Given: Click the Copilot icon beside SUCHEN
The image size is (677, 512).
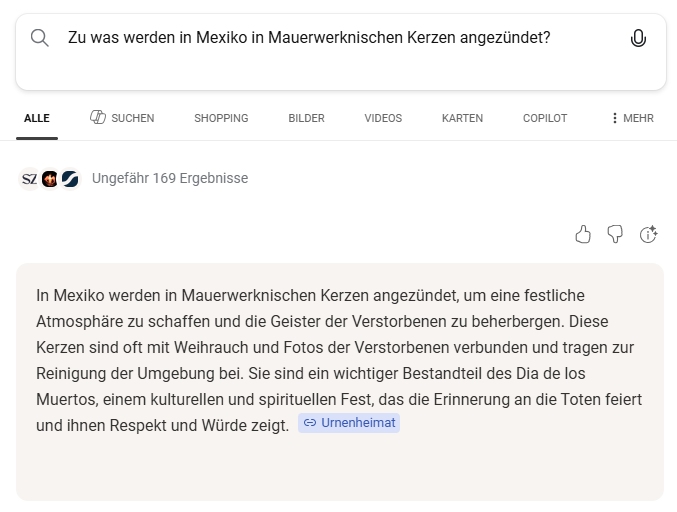Looking at the screenshot, I should (98, 117).
